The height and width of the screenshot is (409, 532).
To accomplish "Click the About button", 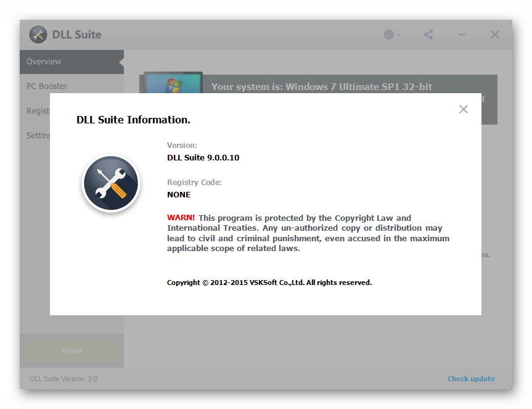I will pyautogui.click(x=72, y=350).
